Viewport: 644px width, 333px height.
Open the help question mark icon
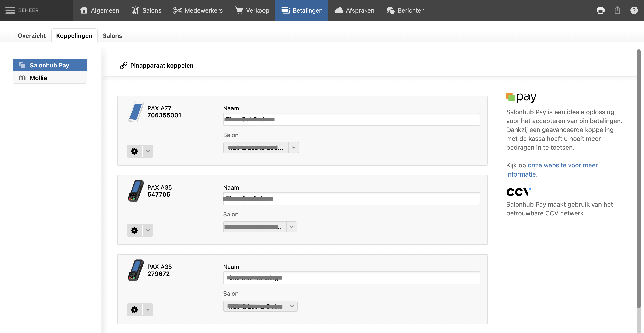click(634, 10)
